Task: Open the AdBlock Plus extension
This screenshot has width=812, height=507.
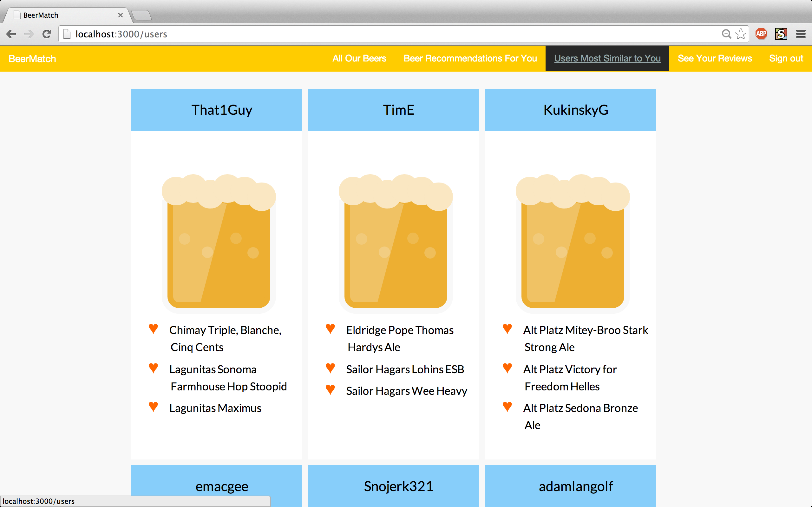Action: [x=761, y=34]
